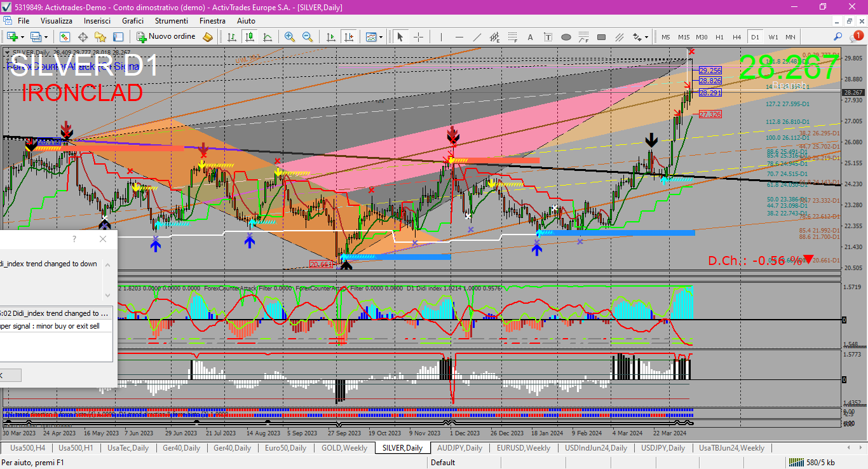Select the trendline tool
The image size is (868, 469).
tap(477, 37)
